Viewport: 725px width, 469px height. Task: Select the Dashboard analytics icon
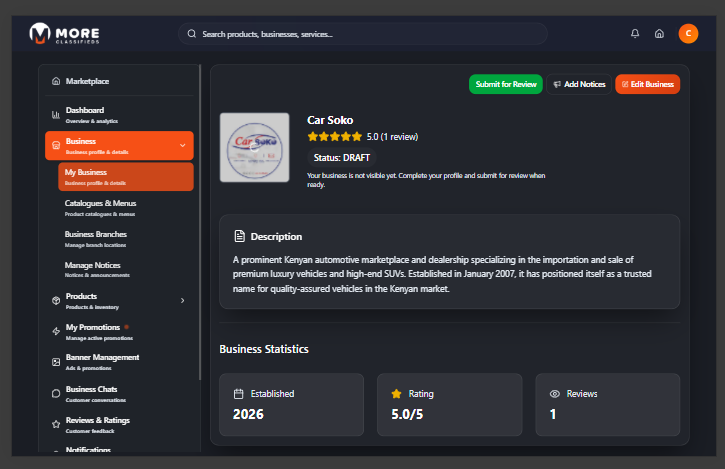pos(55,114)
